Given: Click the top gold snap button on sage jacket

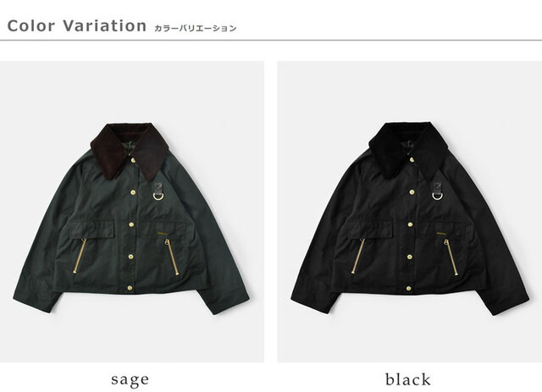Looking at the screenshot, I should (133, 160).
